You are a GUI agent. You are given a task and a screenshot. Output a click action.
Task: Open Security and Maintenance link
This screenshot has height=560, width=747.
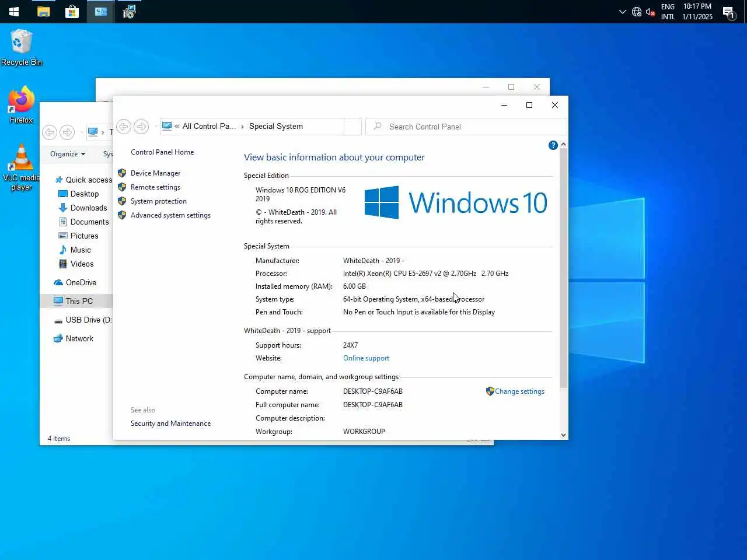(x=170, y=423)
